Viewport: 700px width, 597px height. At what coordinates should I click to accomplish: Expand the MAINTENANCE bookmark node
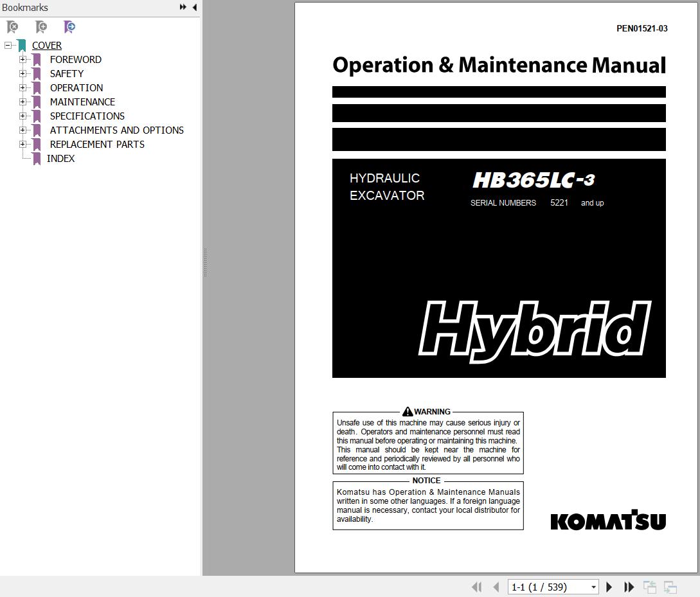pyautogui.click(x=22, y=102)
